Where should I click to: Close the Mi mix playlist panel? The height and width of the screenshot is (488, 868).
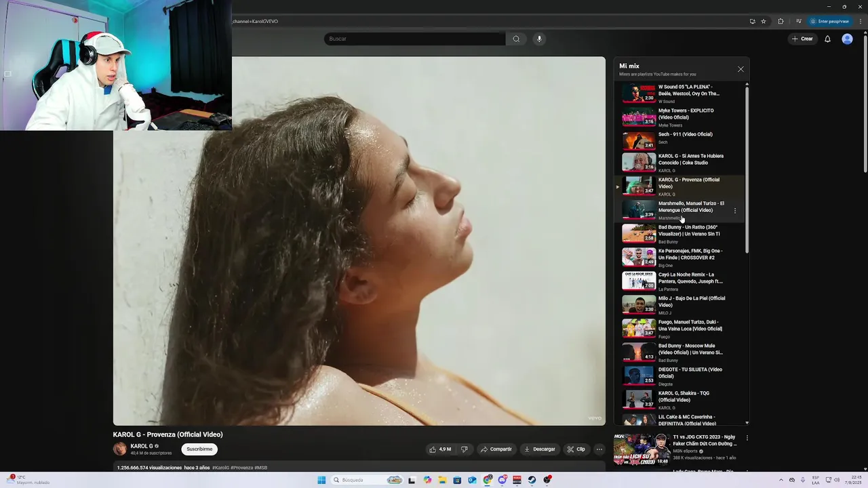click(741, 69)
